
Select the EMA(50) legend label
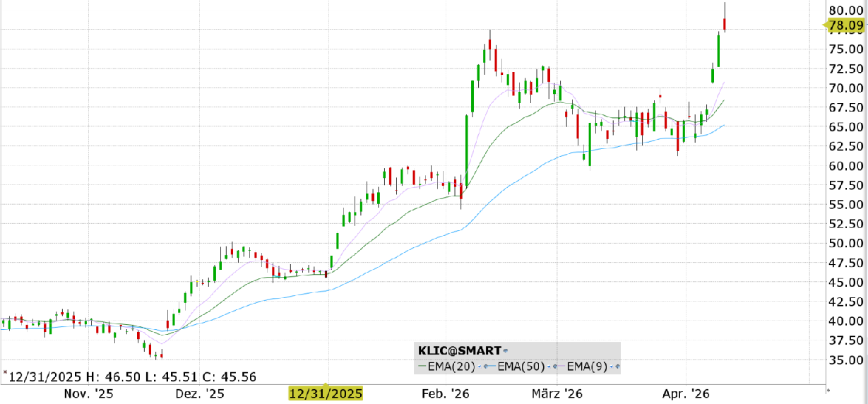521,367
